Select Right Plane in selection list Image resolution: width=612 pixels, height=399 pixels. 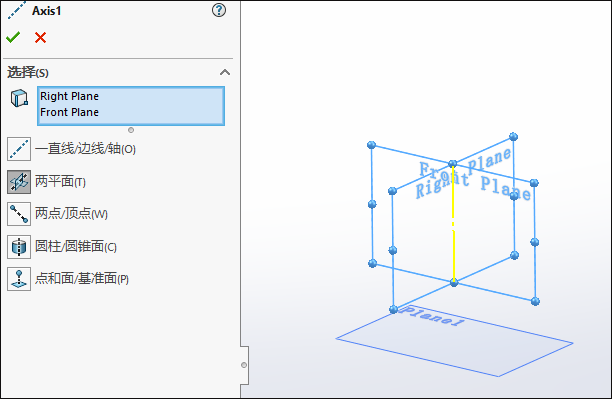point(69,96)
